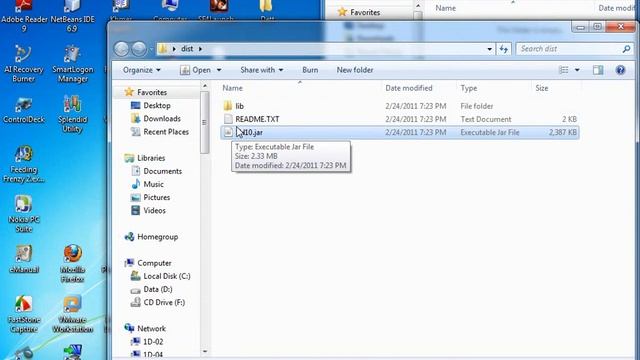The width and height of the screenshot is (640, 360).
Task: Select the 2,387 KB Executable Jar File row
Action: pos(400,132)
